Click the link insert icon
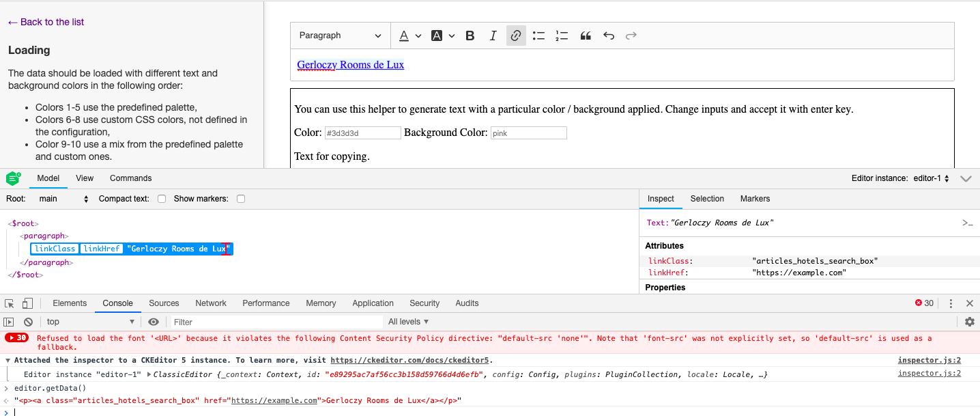 (516, 36)
